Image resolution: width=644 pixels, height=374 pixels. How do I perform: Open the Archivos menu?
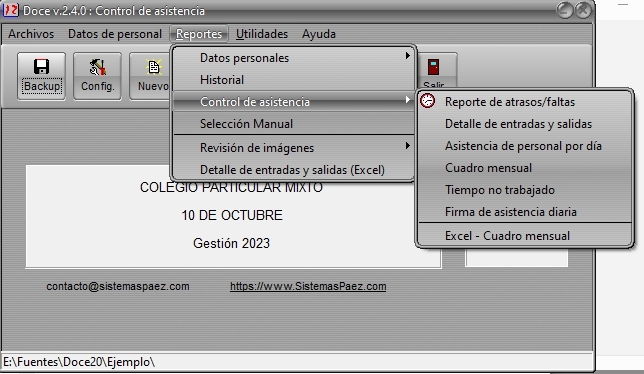coord(31,34)
